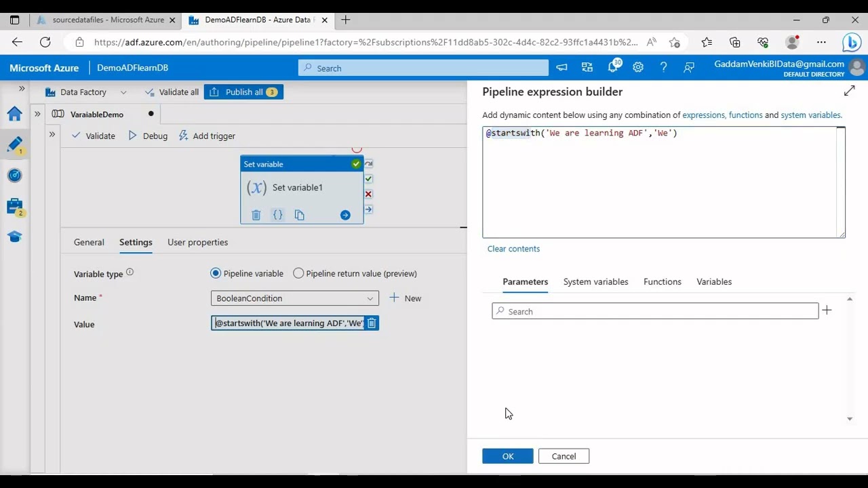Click Validate in pipeline toolbar
Screen dimensions: 868x488
(94, 136)
